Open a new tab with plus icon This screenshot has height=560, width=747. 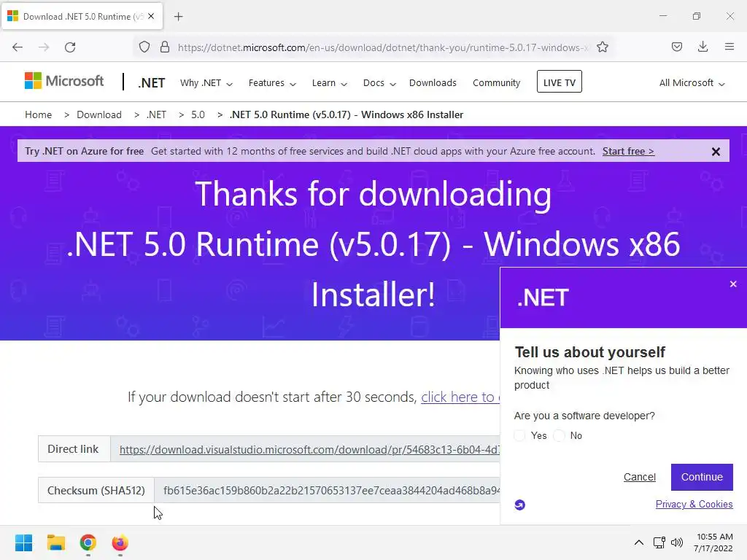[178, 17]
